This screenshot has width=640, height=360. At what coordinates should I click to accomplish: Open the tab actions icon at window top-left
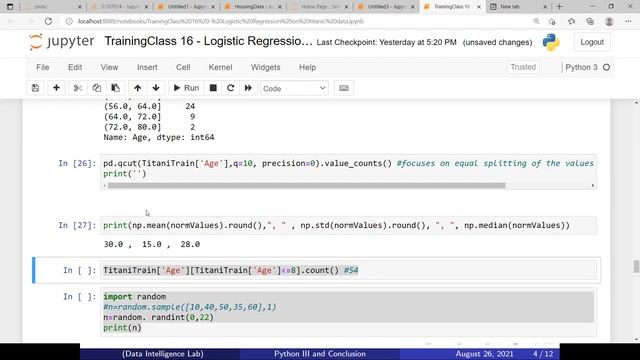pos(10,7)
